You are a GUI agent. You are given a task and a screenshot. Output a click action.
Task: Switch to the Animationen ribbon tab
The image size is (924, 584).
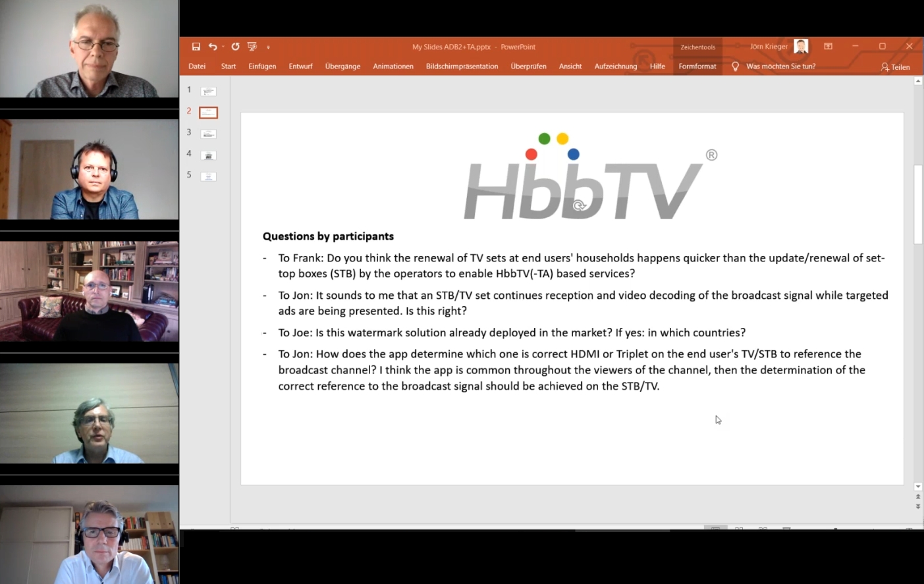(x=393, y=66)
